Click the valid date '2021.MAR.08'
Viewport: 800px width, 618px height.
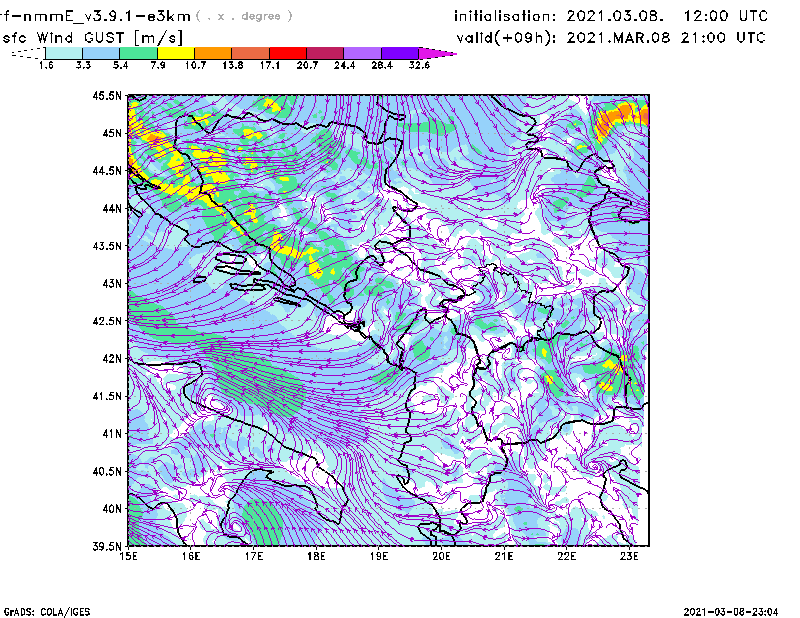click(x=618, y=38)
